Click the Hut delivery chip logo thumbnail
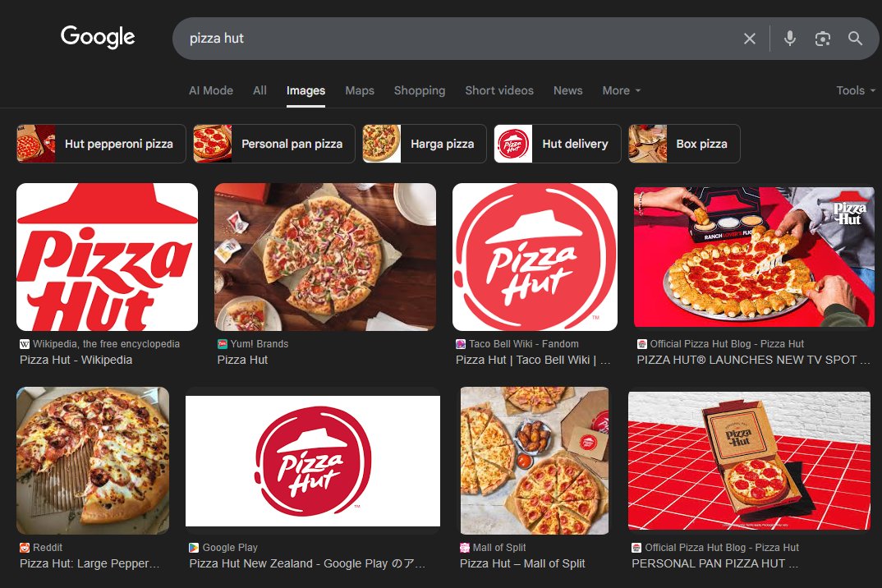 pyautogui.click(x=513, y=144)
